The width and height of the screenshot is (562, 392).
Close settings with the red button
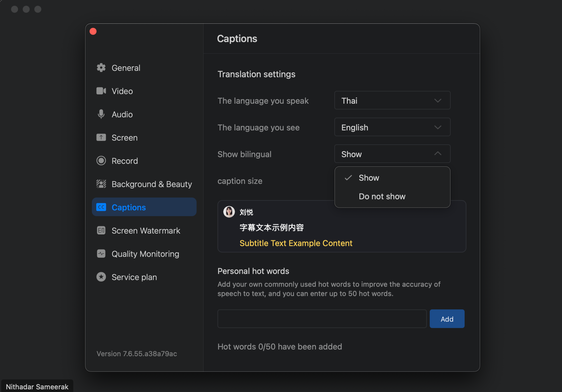pyautogui.click(x=93, y=31)
